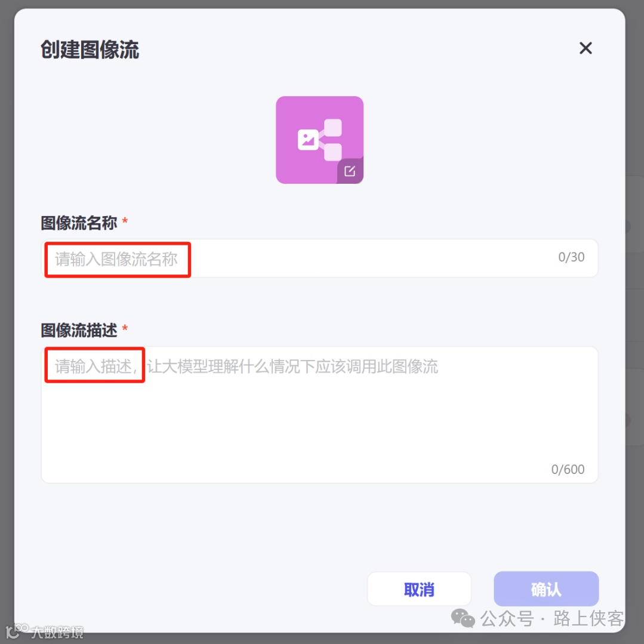Click the white picture glyph inside flow icon
This screenshot has width=644, height=644.
click(307, 140)
